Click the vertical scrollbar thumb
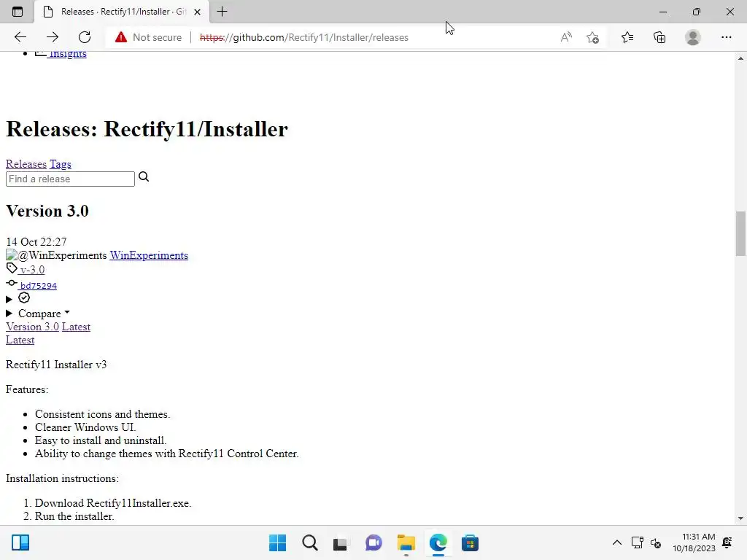747x560 pixels. [x=741, y=233]
